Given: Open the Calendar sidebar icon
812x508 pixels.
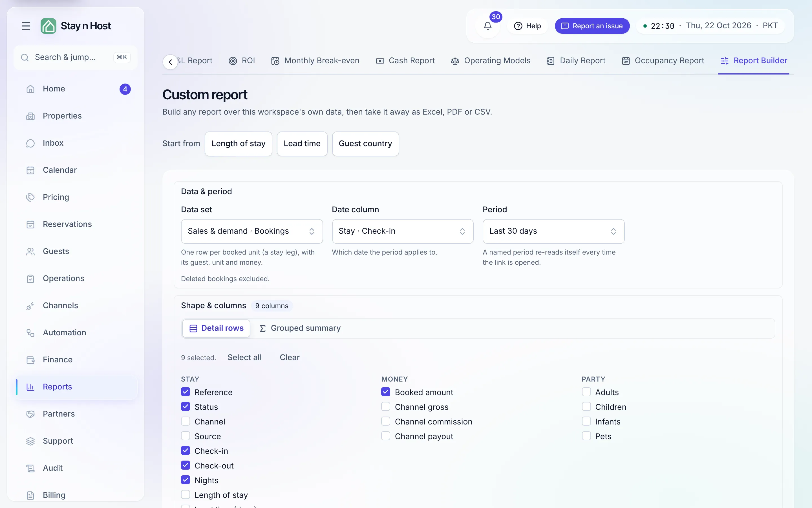Looking at the screenshot, I should pyautogui.click(x=30, y=170).
